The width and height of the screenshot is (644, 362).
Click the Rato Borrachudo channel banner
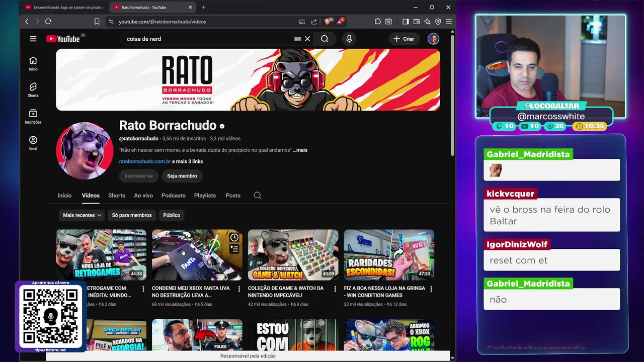[x=248, y=79]
